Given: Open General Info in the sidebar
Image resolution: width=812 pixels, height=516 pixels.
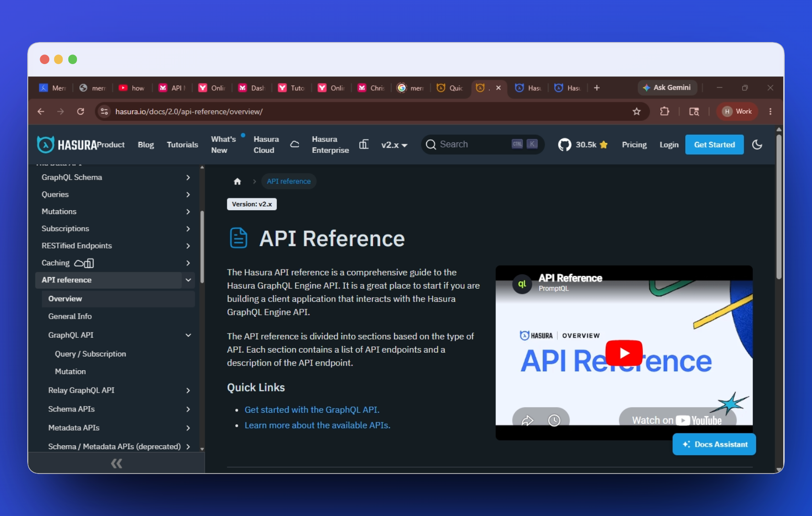Looking at the screenshot, I should click(x=70, y=316).
